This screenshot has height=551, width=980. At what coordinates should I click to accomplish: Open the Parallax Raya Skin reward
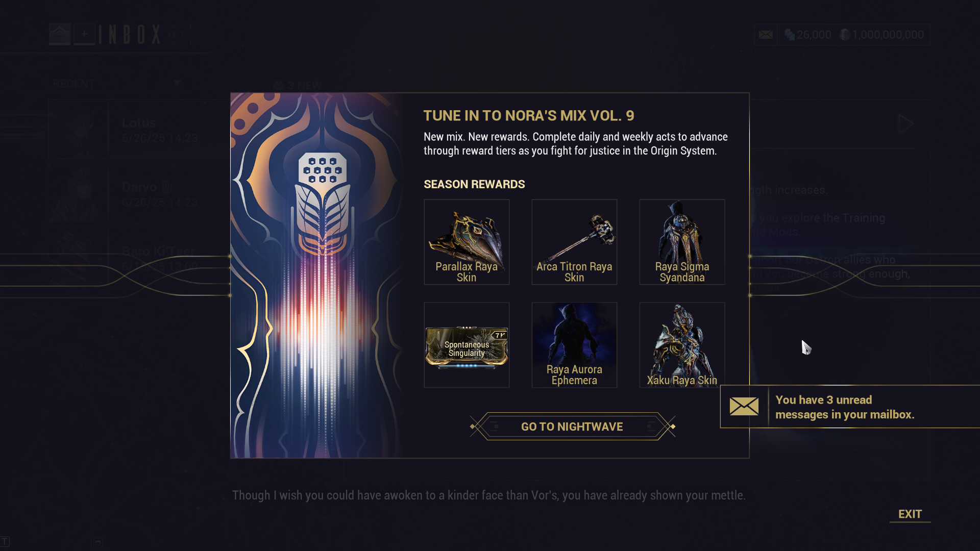467,242
